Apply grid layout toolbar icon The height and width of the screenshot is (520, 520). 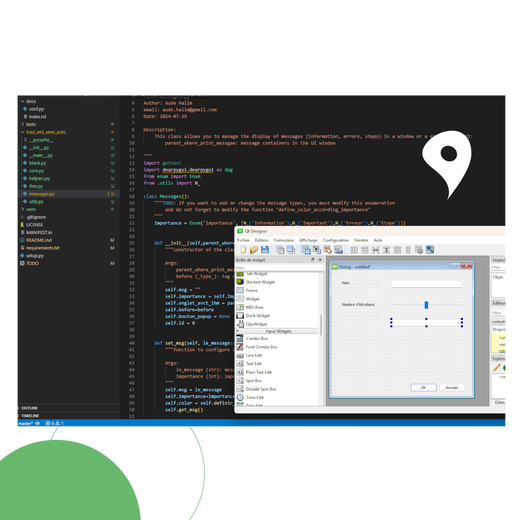(x=397, y=250)
